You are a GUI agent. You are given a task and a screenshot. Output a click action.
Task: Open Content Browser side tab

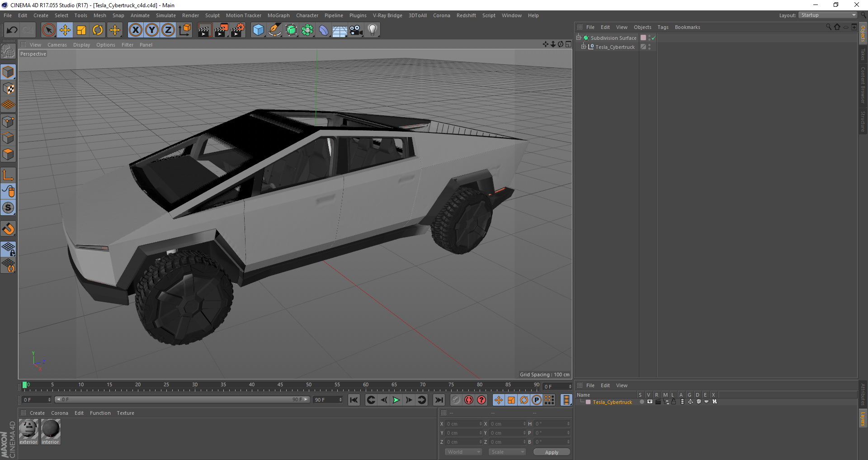(x=863, y=85)
